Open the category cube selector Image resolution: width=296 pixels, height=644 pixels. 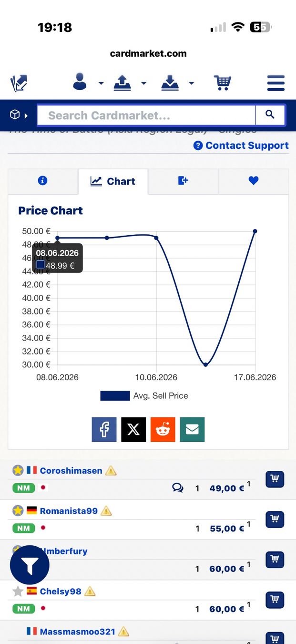point(19,115)
